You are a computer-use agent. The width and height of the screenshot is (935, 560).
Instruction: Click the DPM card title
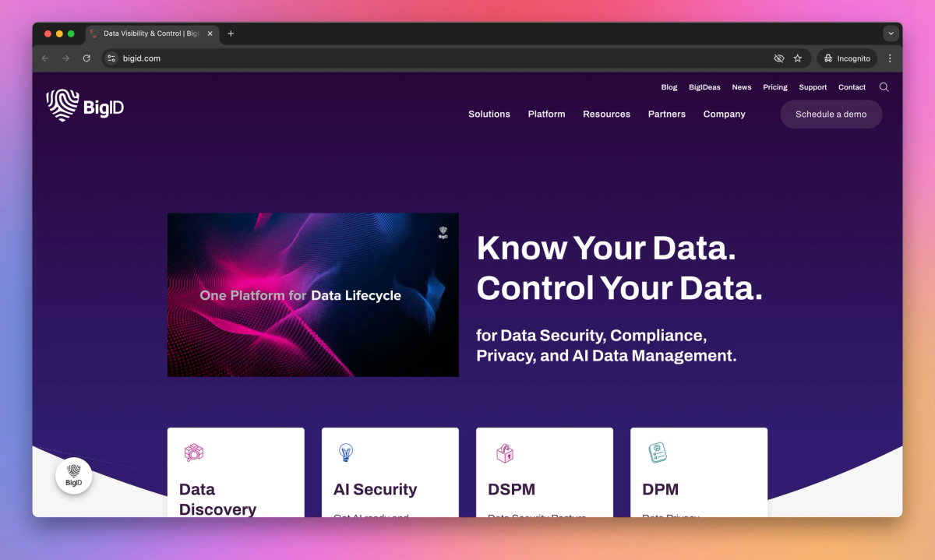tap(661, 489)
